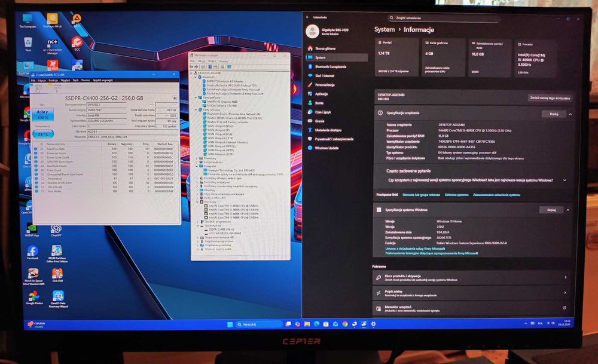Open Need for Speed Most Wanted shortcut
This screenshot has height=364, width=598.
point(33,276)
